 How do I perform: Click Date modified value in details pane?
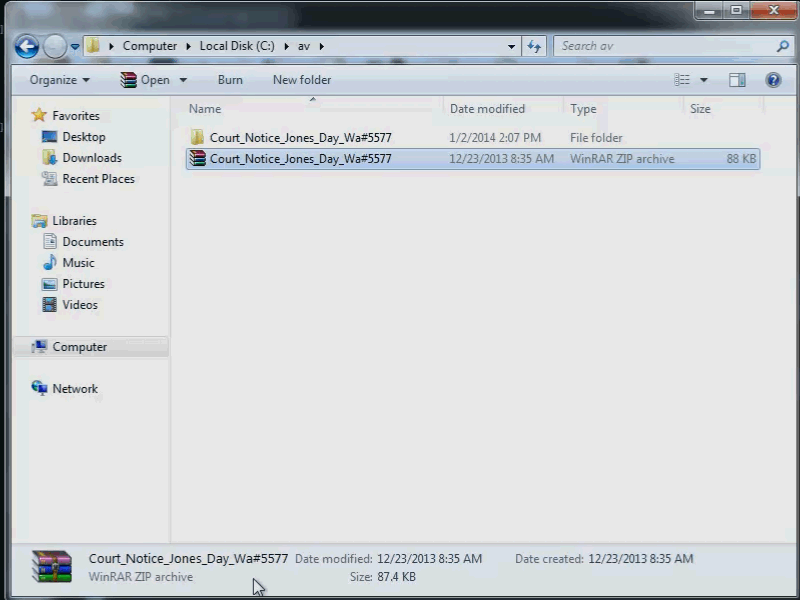coord(429,559)
